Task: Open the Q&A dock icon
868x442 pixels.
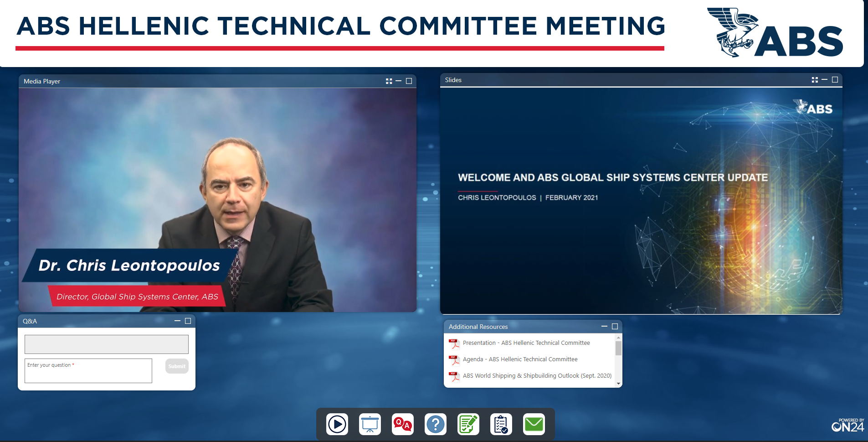Action: pyautogui.click(x=403, y=424)
